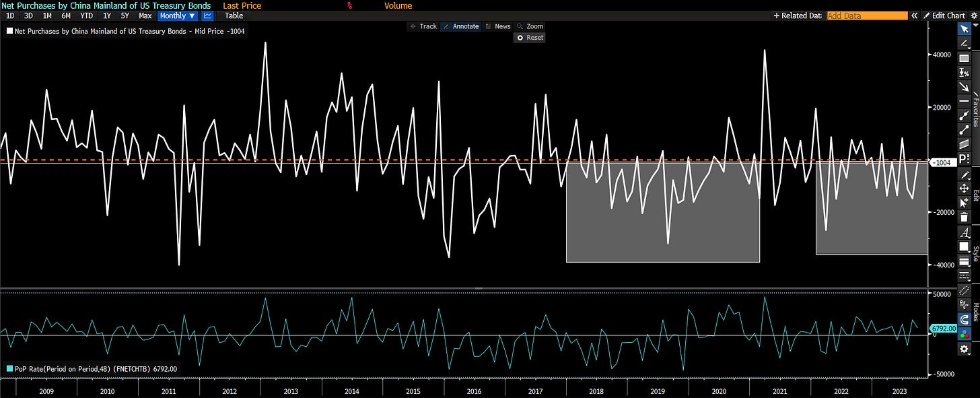This screenshot has height=398, width=980.
Task: Toggle the Net Purchases series legend box
Action: 9,31
